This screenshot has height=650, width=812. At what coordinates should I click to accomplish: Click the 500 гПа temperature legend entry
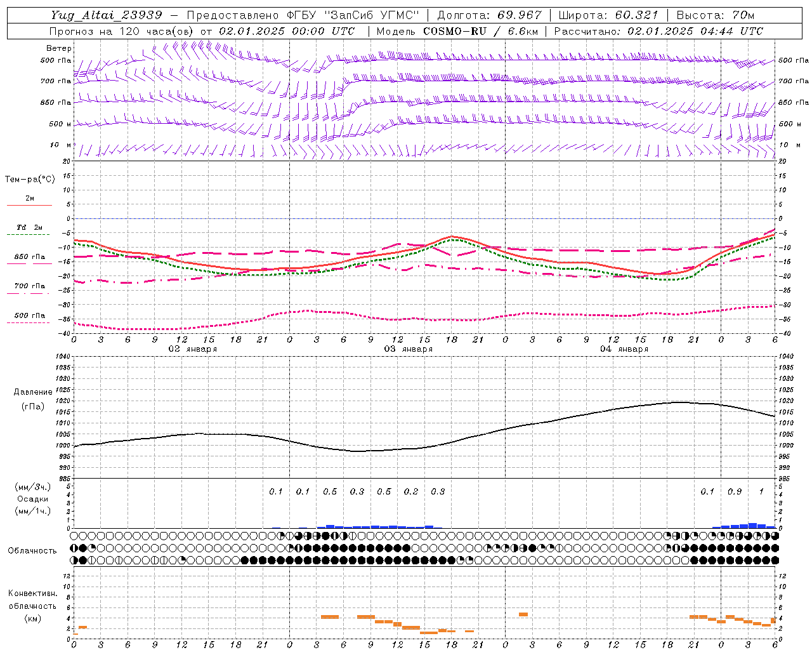tap(29, 315)
